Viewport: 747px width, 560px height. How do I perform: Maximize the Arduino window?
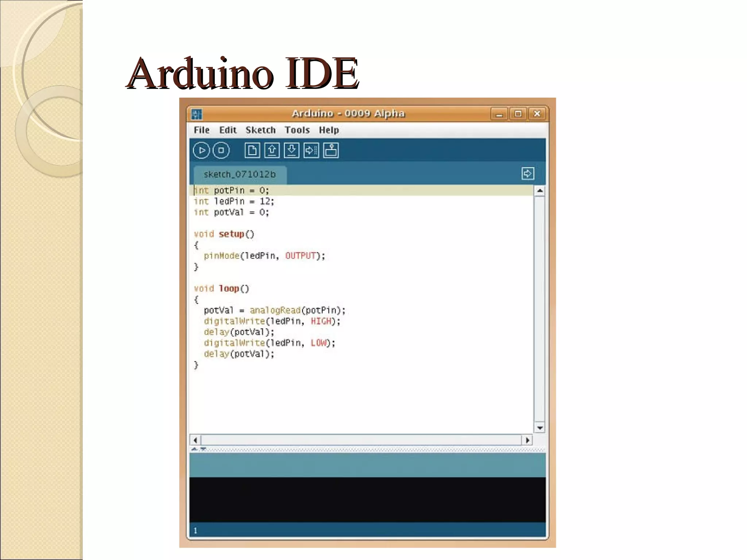pyautogui.click(x=518, y=114)
